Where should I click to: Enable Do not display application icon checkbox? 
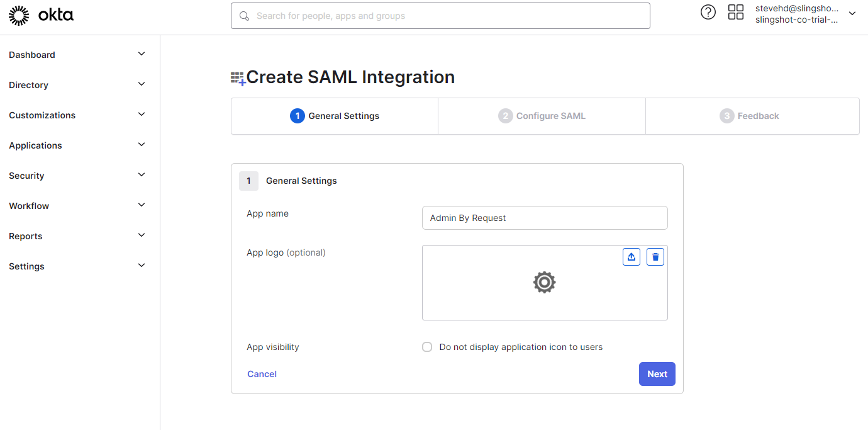tap(427, 347)
